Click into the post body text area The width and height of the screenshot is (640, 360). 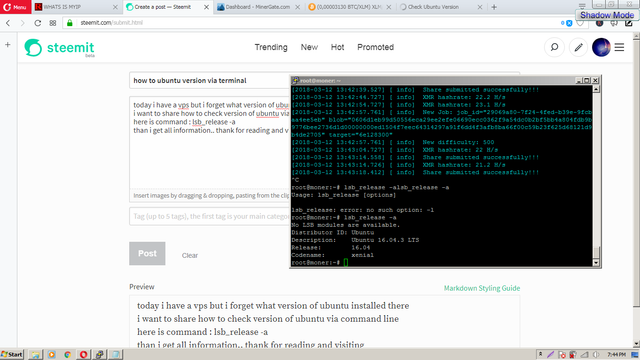[209, 143]
